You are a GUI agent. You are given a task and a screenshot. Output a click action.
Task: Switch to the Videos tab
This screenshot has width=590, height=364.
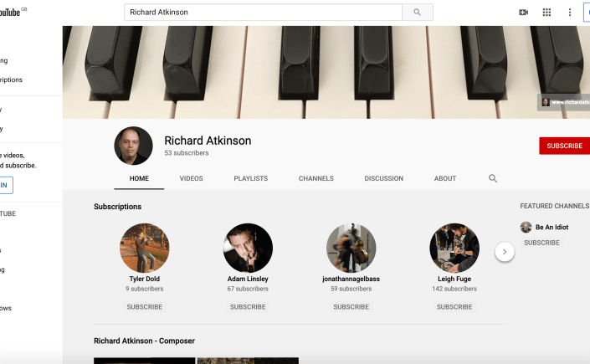pyautogui.click(x=191, y=178)
